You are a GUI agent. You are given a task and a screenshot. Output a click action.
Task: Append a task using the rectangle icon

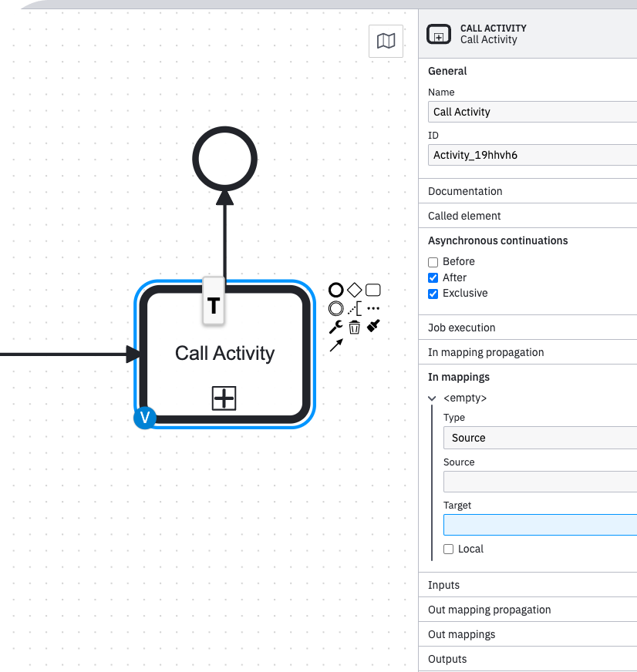coord(372,290)
